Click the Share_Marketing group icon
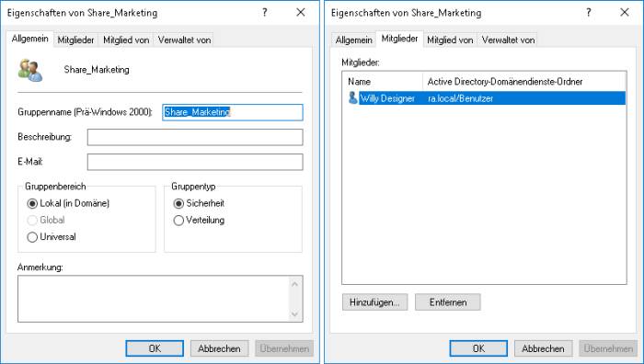 click(30, 70)
